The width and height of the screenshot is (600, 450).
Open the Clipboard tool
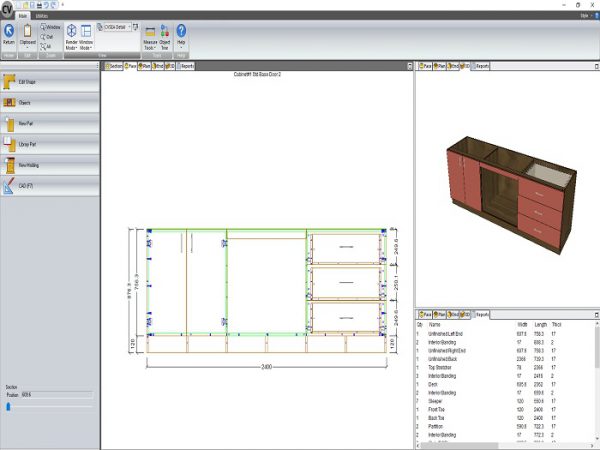30,35
